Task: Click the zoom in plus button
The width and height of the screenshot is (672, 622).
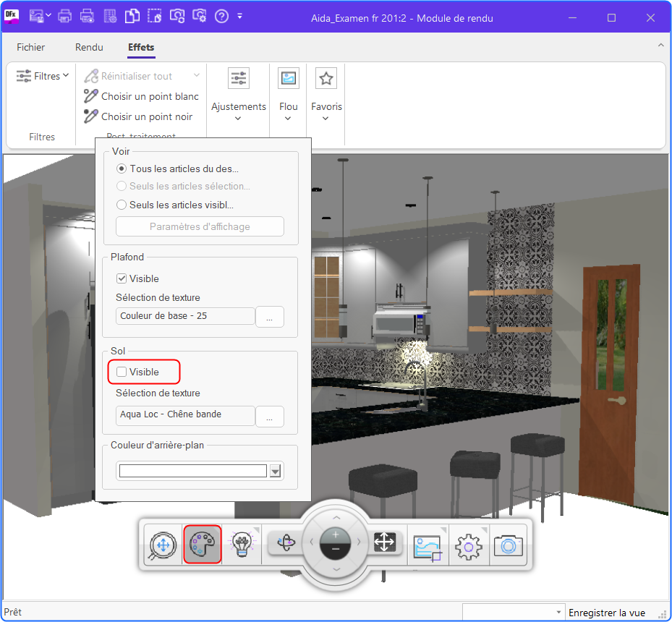Action: pos(336,535)
